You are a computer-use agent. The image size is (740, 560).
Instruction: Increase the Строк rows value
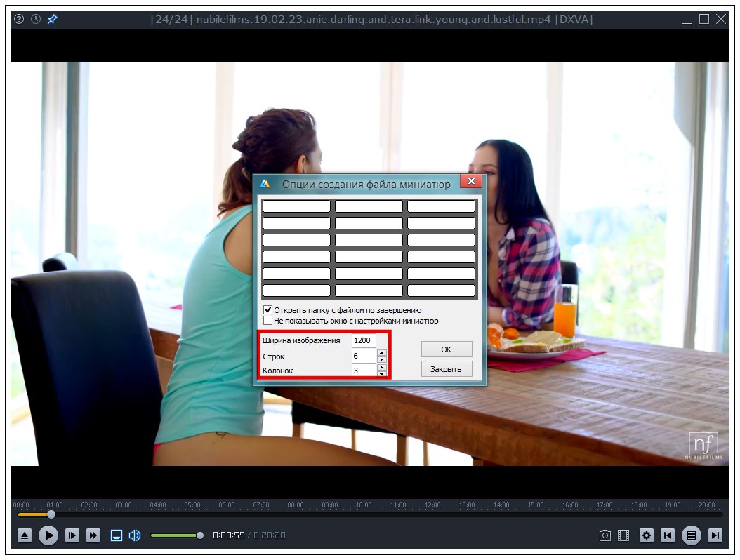382,352
